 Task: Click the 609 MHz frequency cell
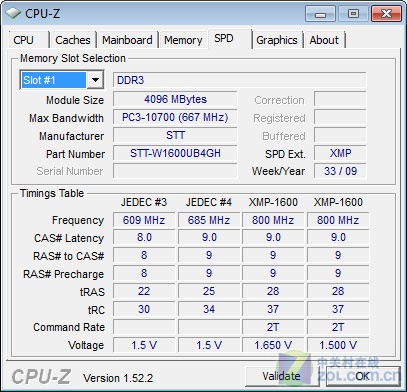(x=144, y=220)
